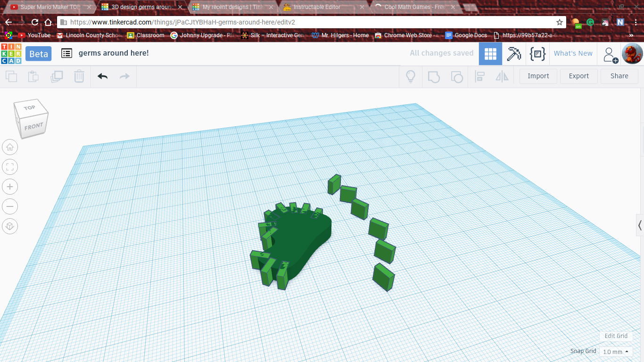The height and width of the screenshot is (362, 644).
Task: Open Classroom bookmark
Action: pos(146,35)
